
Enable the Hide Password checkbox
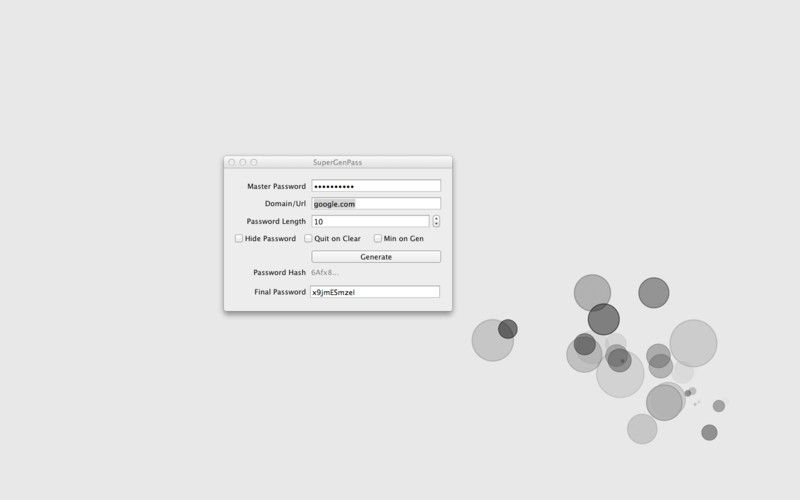coord(239,238)
